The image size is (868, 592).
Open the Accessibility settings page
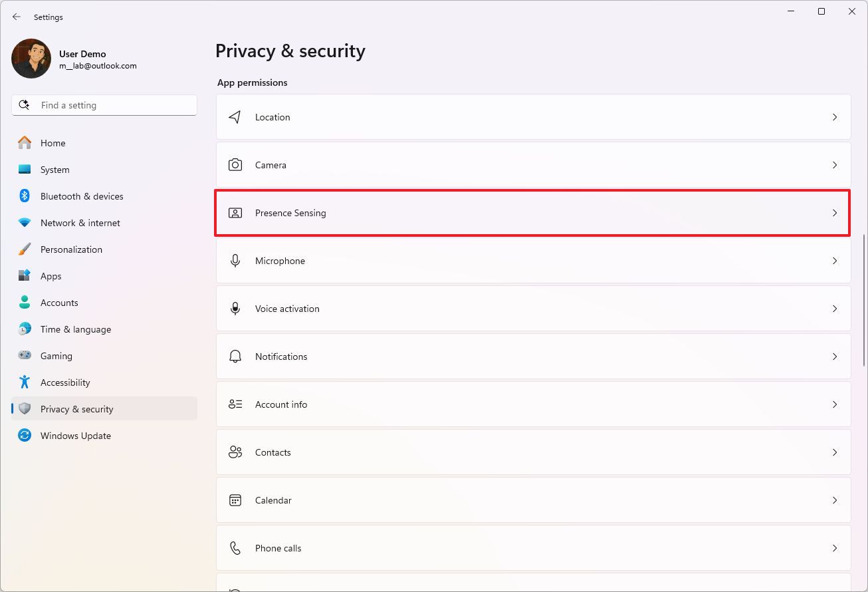coord(65,382)
